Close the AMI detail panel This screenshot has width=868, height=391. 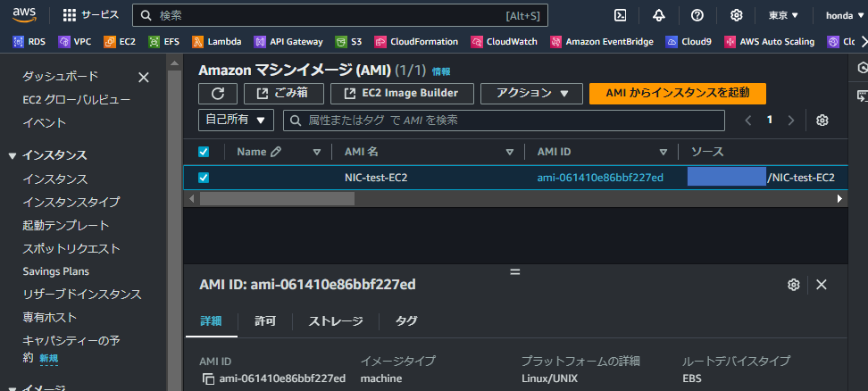[x=822, y=285]
